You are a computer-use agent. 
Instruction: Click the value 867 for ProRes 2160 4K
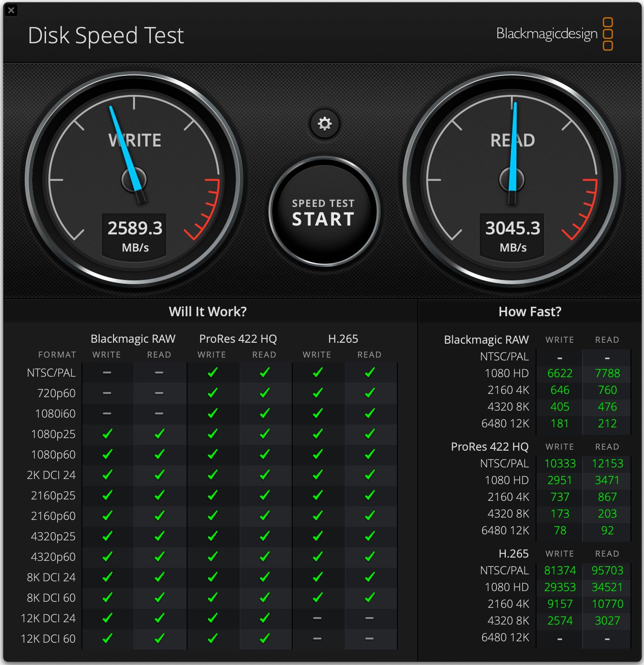point(607,497)
